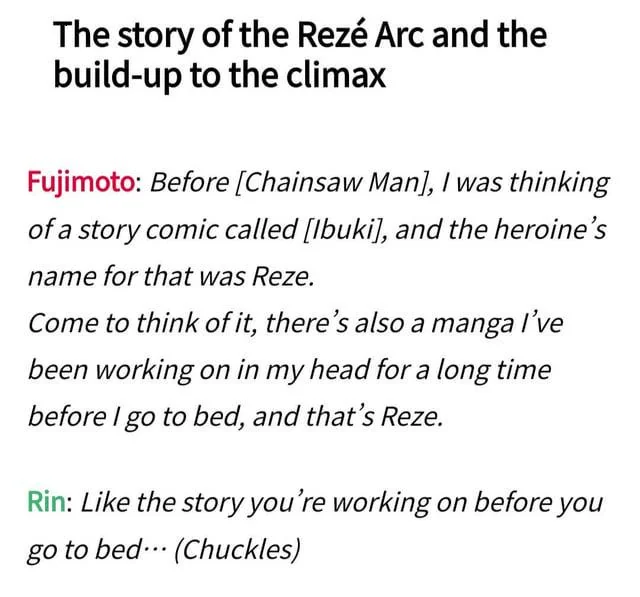The width and height of the screenshot is (640, 597).
Task: Click the heading line 'build-up to the climax'
Action: point(219,75)
